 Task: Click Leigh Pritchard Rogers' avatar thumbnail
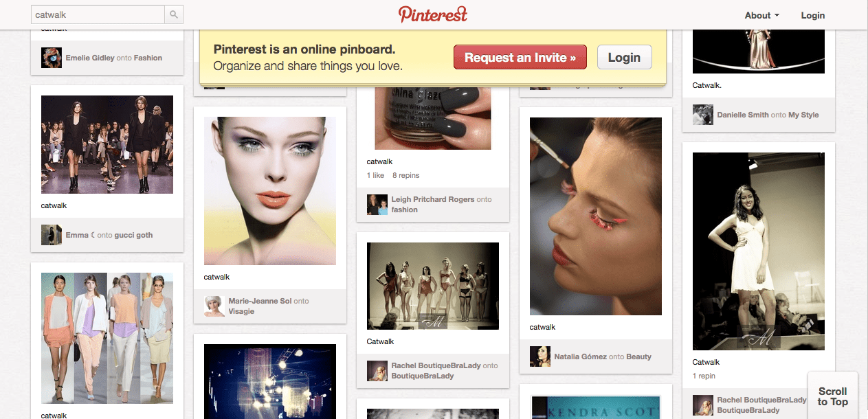(377, 205)
